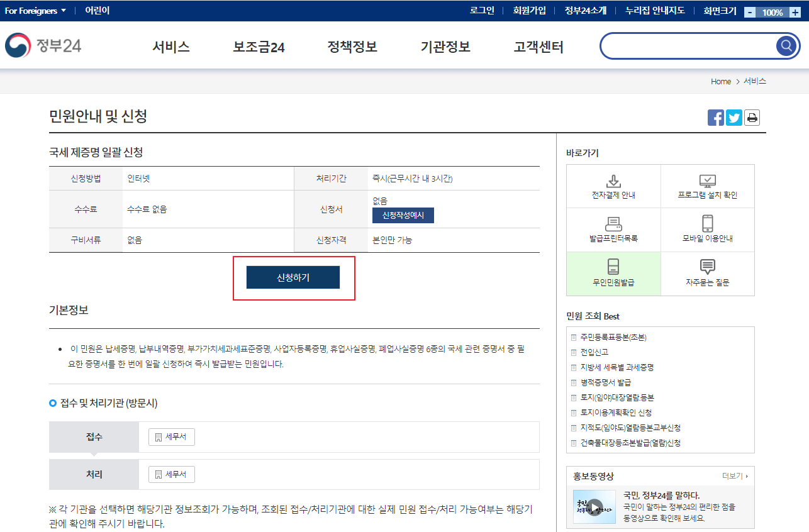Share page on Facebook
Viewport: 809px width, 532px height.
tap(716, 118)
